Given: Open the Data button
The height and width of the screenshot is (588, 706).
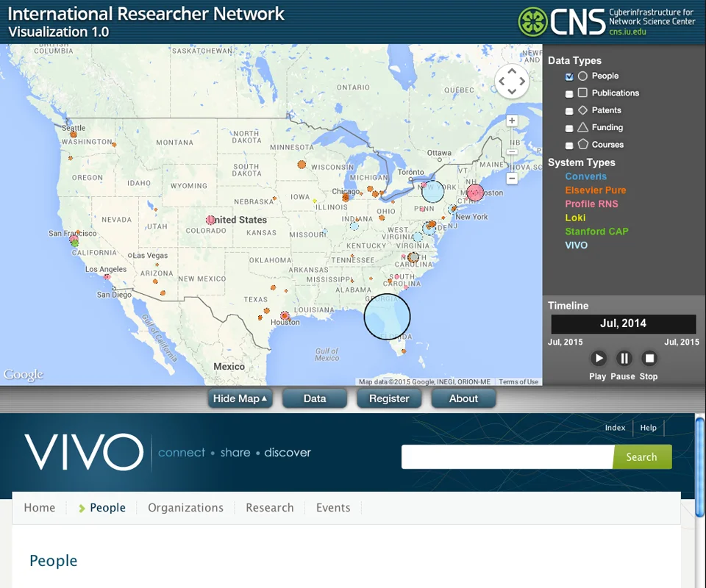Looking at the screenshot, I should (315, 398).
